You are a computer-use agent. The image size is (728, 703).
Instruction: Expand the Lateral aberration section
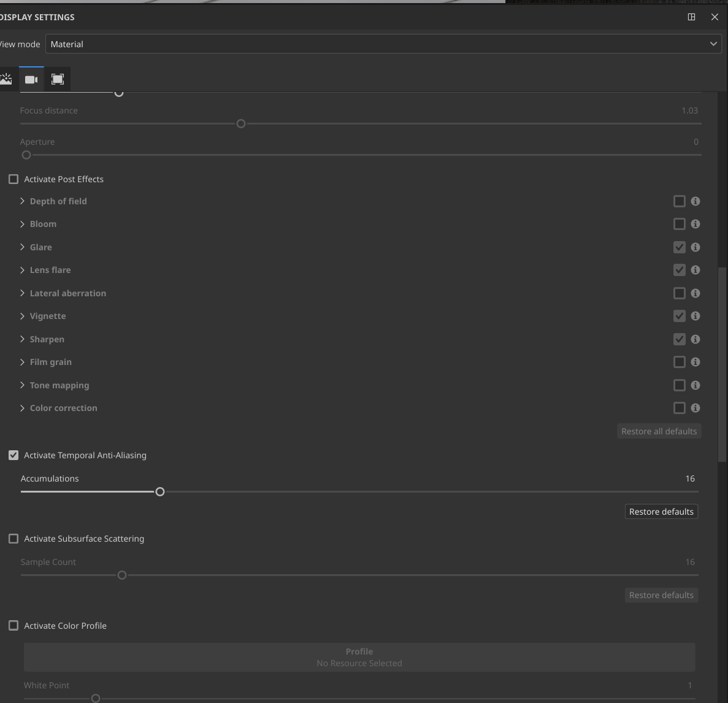coord(22,293)
